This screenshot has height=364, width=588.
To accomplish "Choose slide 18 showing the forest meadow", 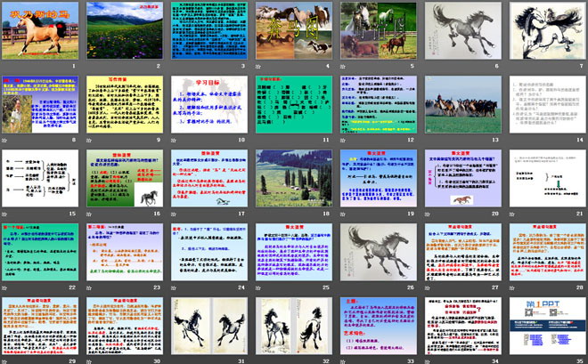I will point(292,177).
